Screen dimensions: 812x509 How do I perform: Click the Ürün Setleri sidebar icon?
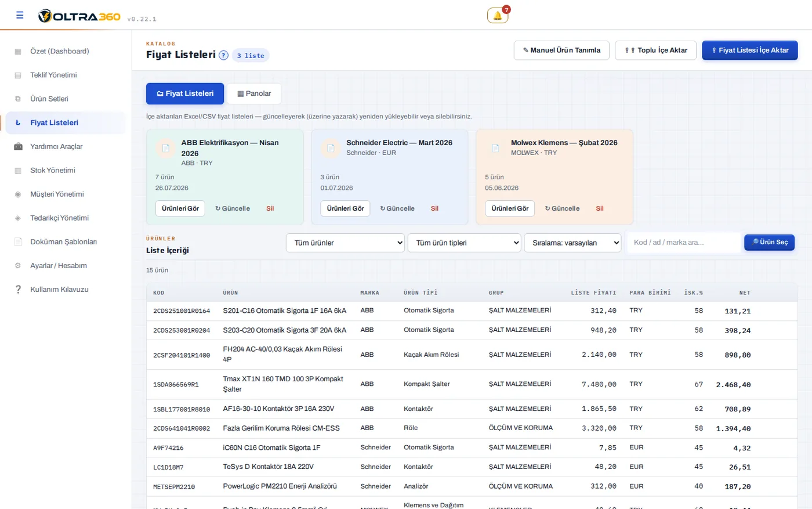coord(18,99)
